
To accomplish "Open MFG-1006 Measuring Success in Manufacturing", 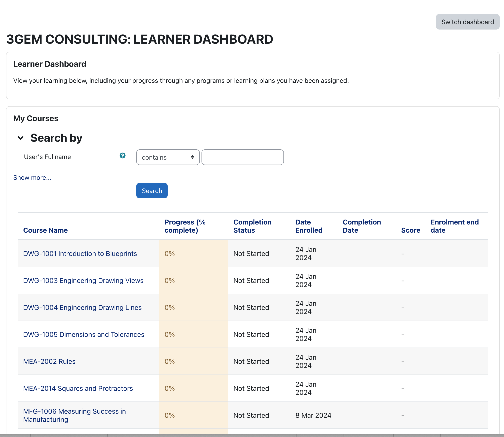I will coord(74,415).
